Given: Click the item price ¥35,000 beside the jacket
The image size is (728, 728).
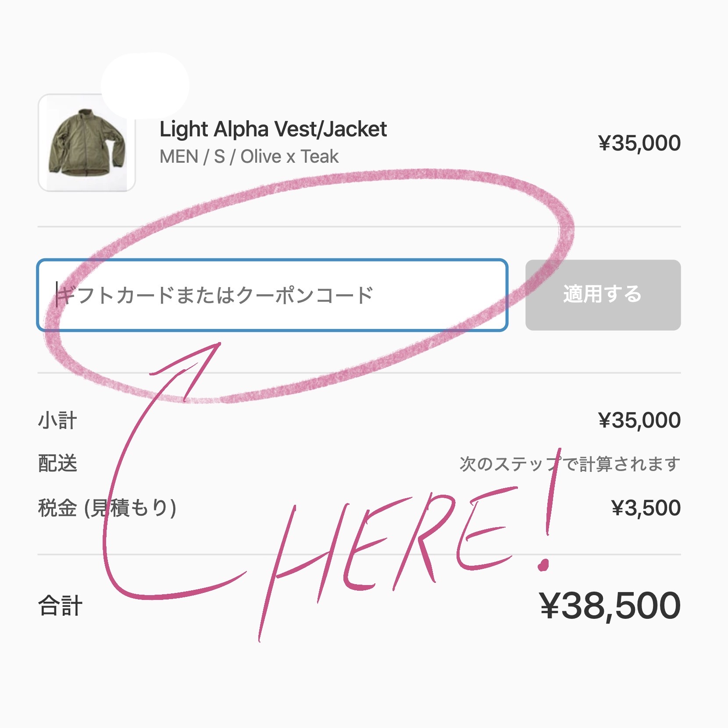Looking at the screenshot, I should pos(639,143).
